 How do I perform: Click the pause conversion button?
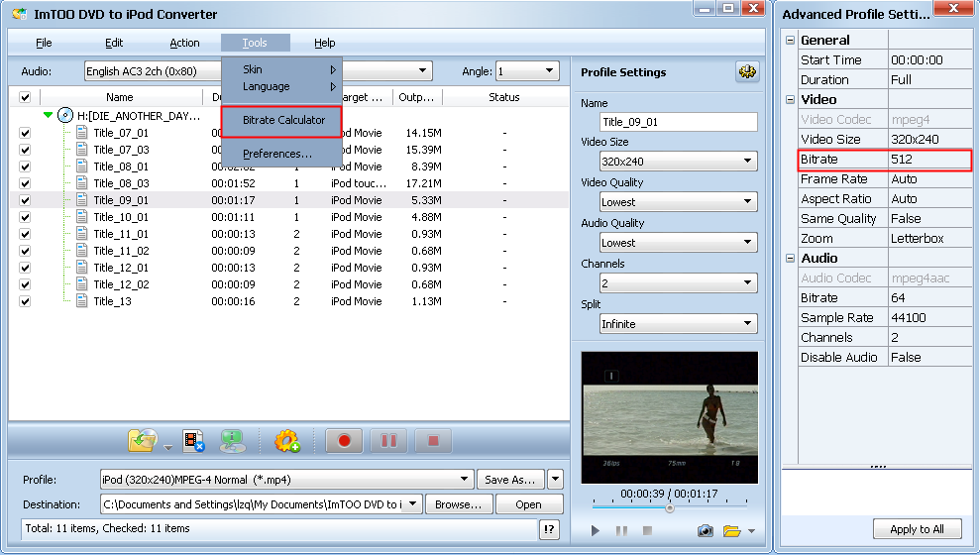[x=388, y=441]
